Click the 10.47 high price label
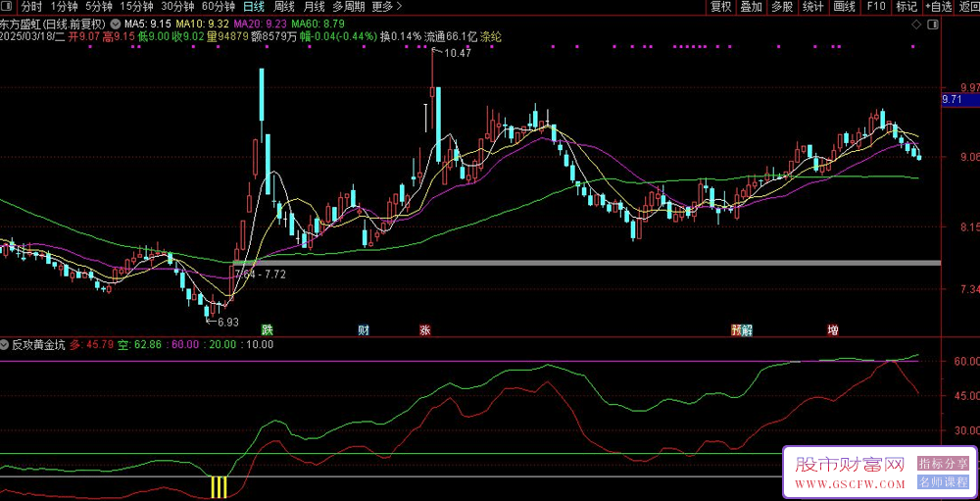Screen dimensions: 980x501 [458, 53]
